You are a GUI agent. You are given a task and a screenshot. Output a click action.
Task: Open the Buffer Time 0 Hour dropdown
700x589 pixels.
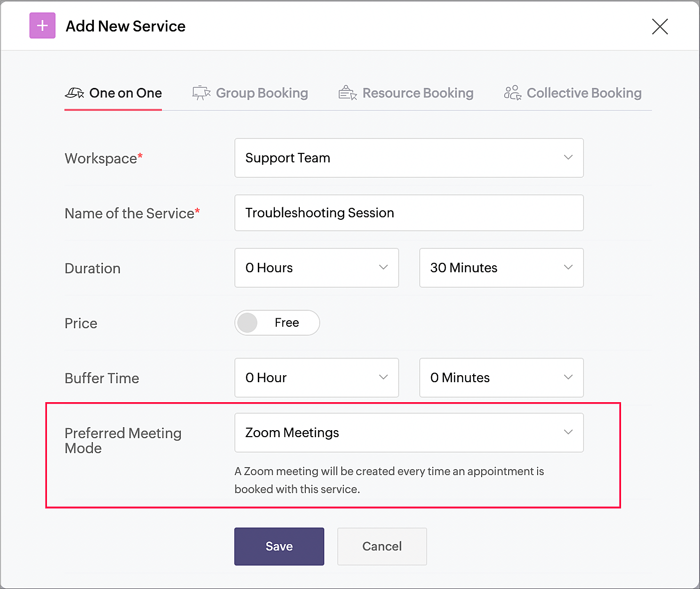[x=317, y=378]
